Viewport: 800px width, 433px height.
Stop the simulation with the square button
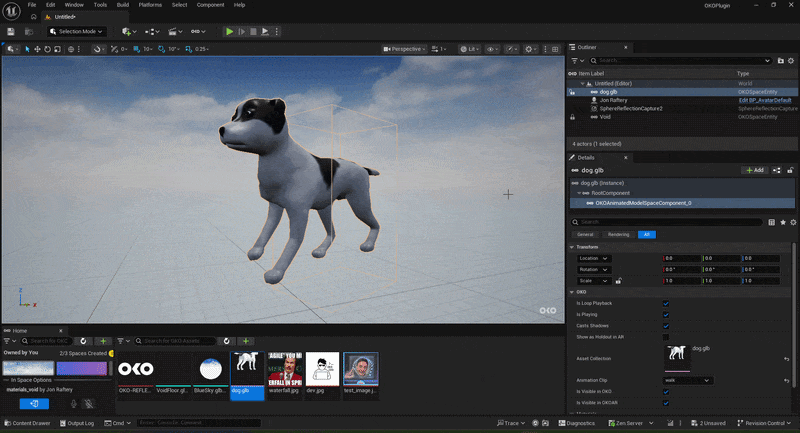pos(253,32)
